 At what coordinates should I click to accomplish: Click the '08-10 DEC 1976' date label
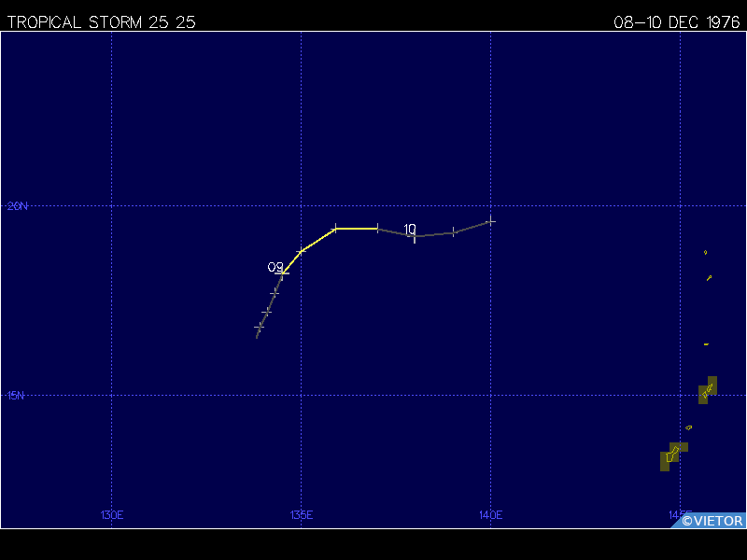coord(676,22)
